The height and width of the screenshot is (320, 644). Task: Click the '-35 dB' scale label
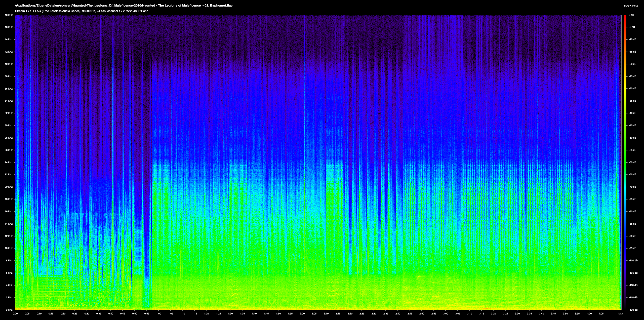click(x=632, y=101)
